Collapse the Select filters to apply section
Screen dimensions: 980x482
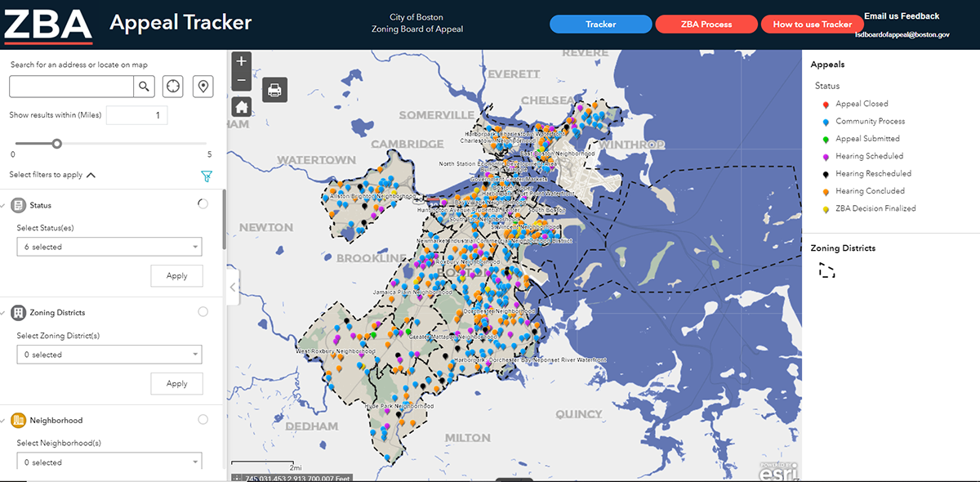[91, 175]
